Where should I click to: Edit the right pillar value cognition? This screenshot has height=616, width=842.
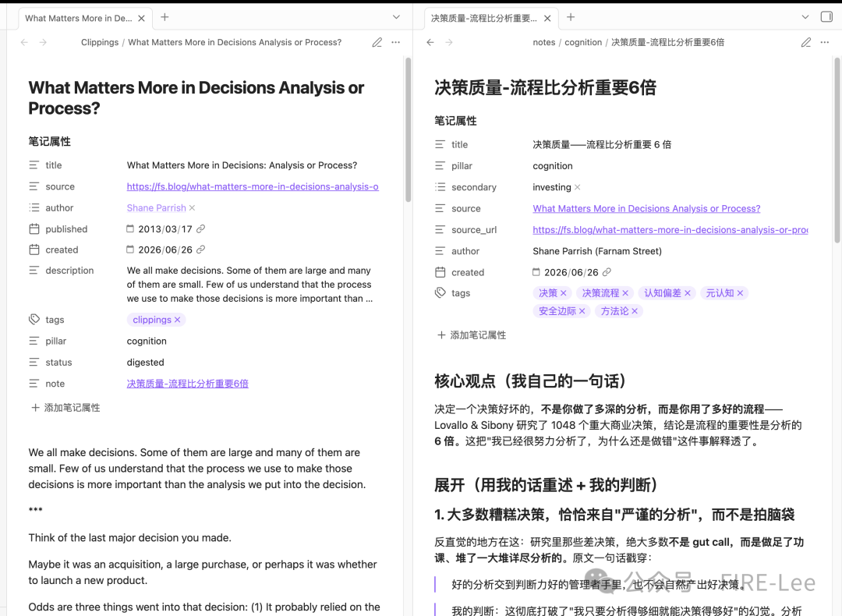pyautogui.click(x=553, y=166)
